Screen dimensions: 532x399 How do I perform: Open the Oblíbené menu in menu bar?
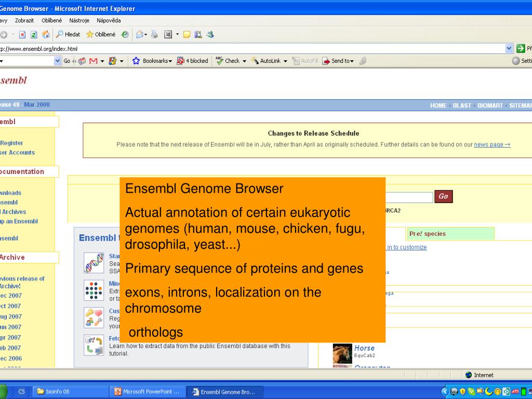(x=51, y=20)
